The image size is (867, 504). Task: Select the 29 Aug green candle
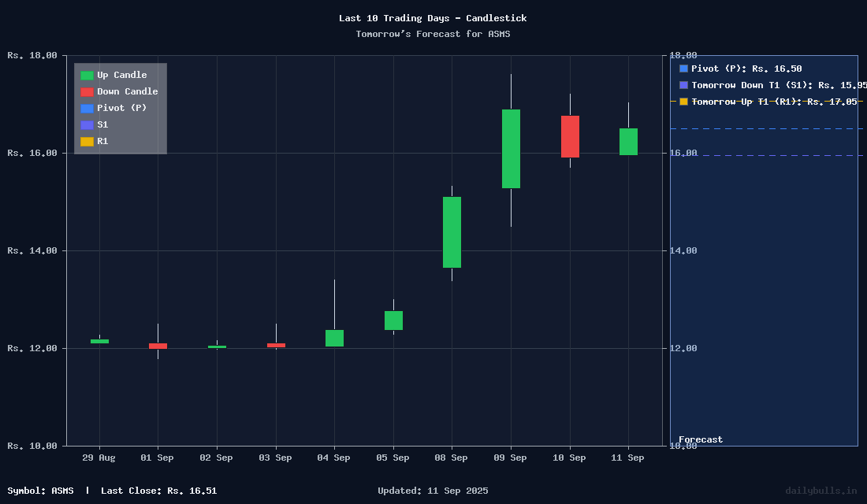[99, 342]
